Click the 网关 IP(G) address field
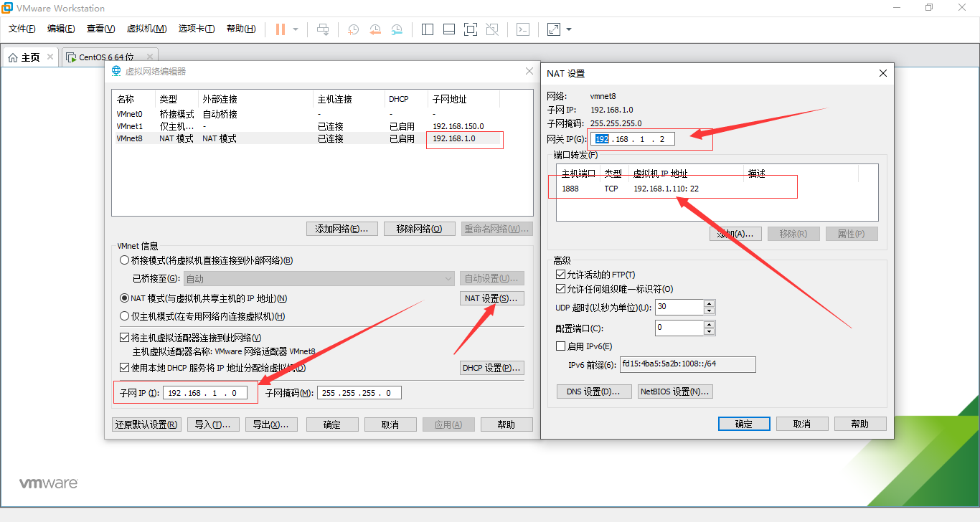Viewport: 980px width, 522px height. [633, 138]
